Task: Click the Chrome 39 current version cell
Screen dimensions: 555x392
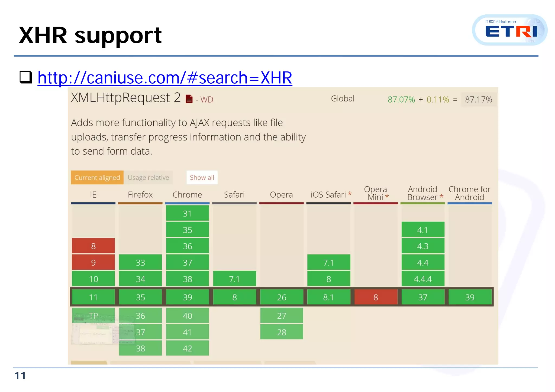Action: 188,297
